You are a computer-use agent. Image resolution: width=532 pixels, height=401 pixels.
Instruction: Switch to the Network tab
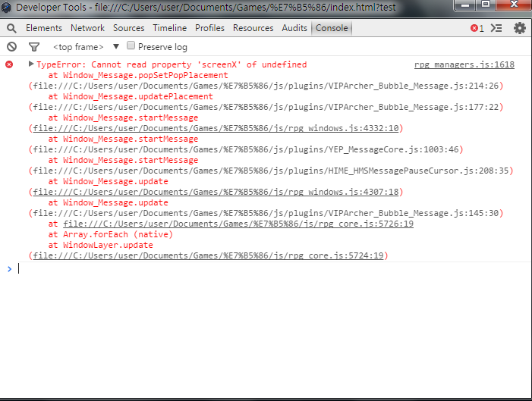[87, 28]
